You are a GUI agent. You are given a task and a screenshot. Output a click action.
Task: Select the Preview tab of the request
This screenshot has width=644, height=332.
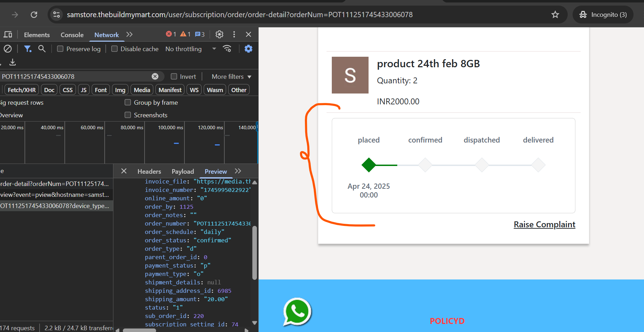tap(216, 171)
